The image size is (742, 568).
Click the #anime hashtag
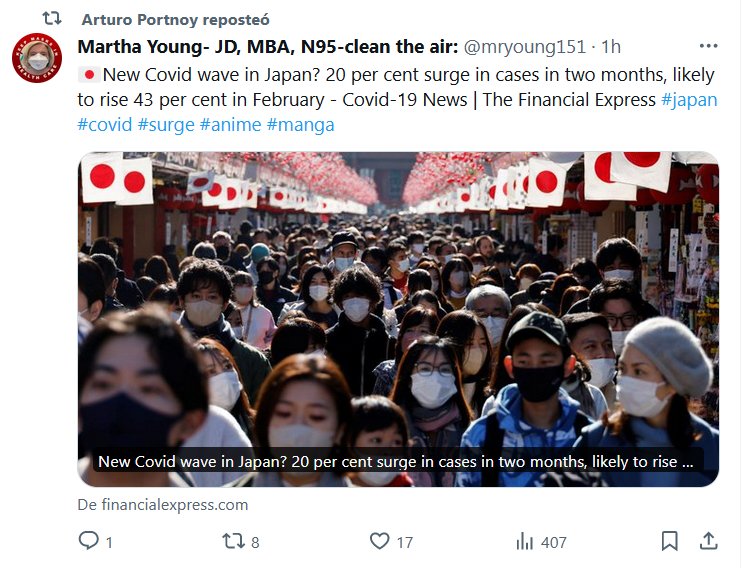click(230, 124)
